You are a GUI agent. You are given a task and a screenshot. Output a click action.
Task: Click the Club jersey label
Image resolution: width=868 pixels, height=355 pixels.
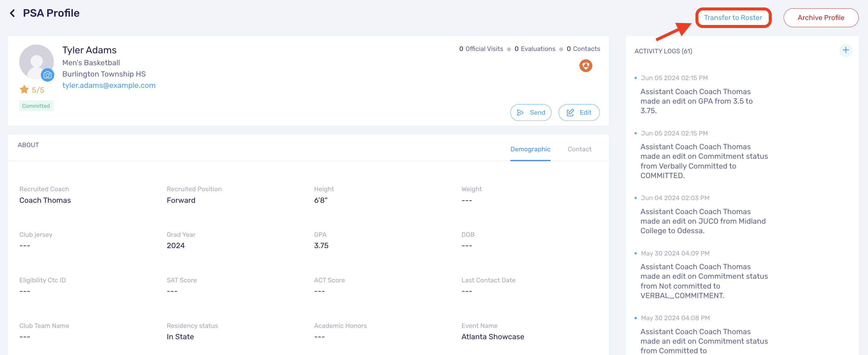(x=36, y=235)
